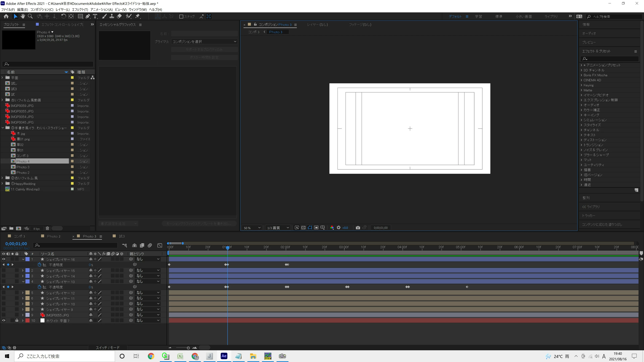The image size is (644, 362).
Task: Select the Hand tool in toolbar
Action: (23, 16)
